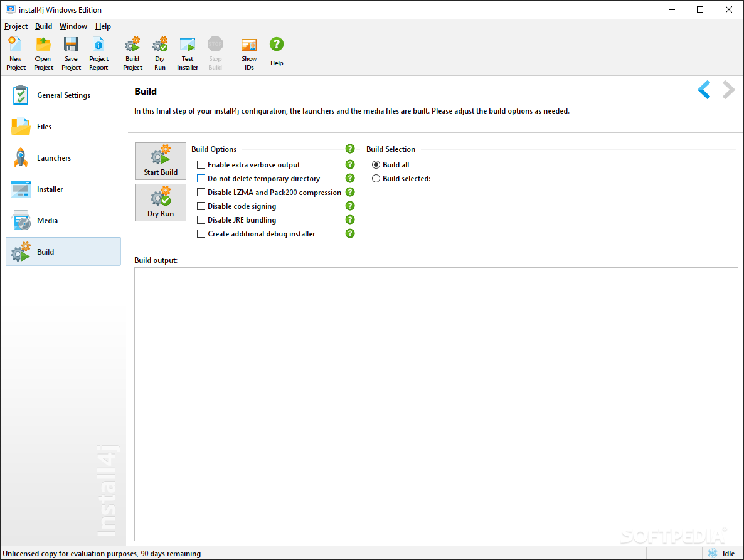
Task: Show help for temporary directory option
Action: click(350, 178)
